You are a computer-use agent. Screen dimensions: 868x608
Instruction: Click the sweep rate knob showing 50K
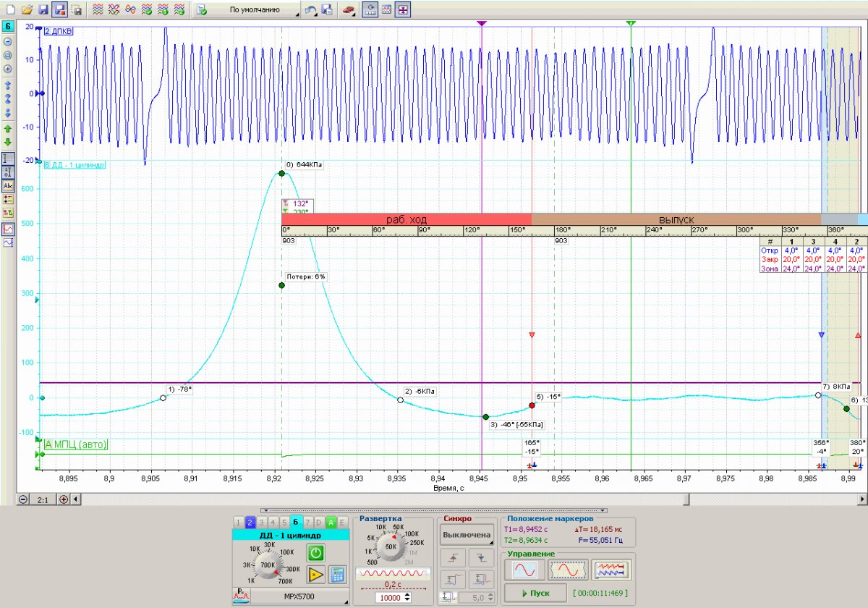391,547
